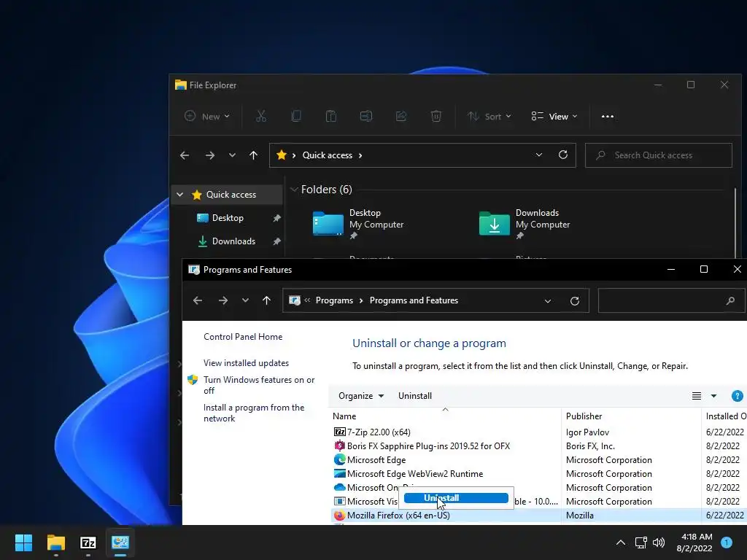
Task: Select Mozilla Firefox (x64 en-US) row
Action: [x=538, y=516]
